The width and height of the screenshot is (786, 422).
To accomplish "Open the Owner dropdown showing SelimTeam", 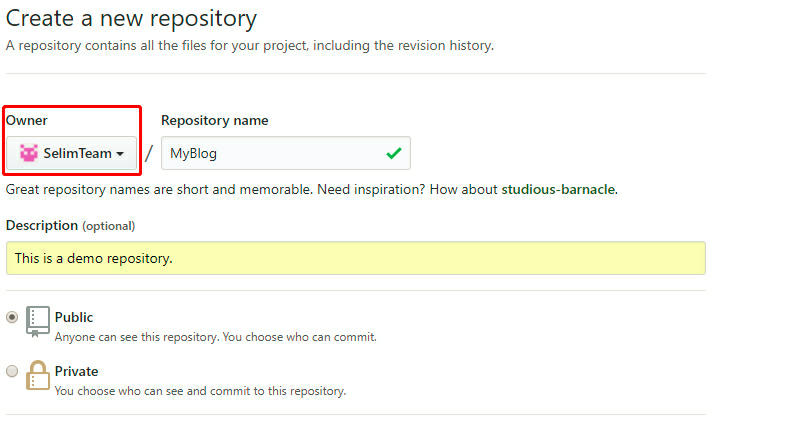I will tap(71, 153).
